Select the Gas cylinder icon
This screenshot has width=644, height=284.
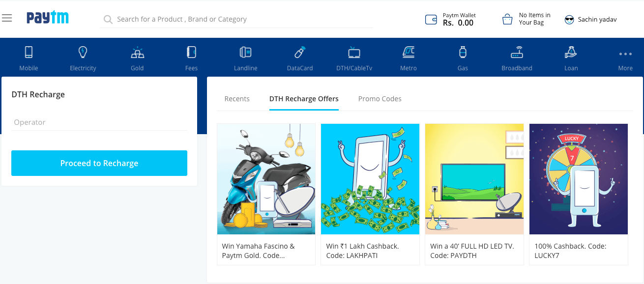pyautogui.click(x=463, y=52)
